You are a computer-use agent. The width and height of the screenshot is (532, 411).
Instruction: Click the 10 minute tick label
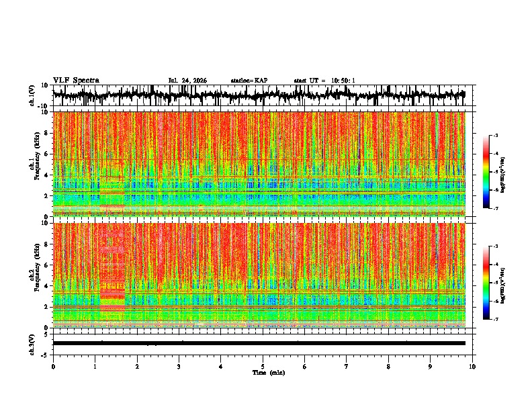(472, 367)
